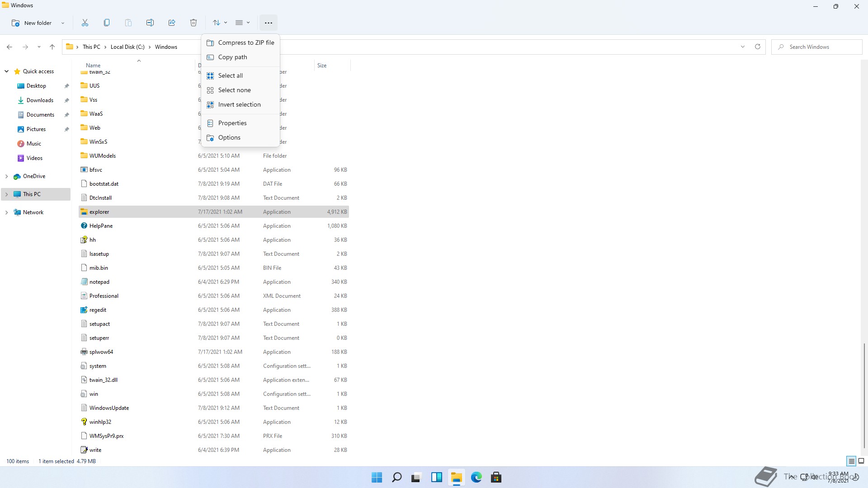
Task: Expand the This PC tree node
Action: pyautogui.click(x=7, y=194)
